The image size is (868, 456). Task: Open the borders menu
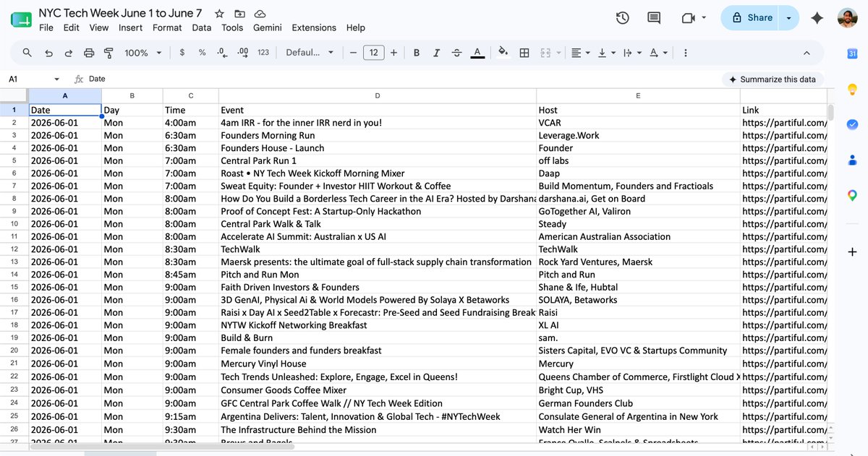point(524,53)
